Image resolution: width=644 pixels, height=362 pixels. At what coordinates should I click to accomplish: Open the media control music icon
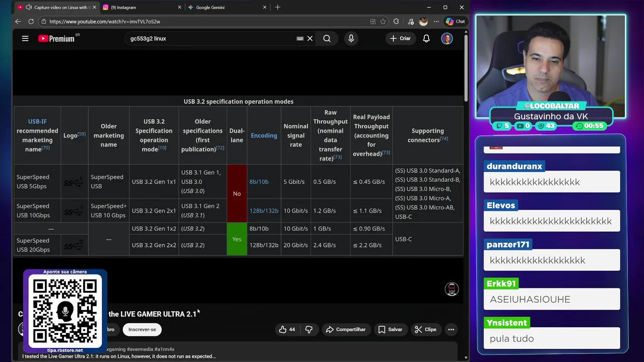(411, 22)
